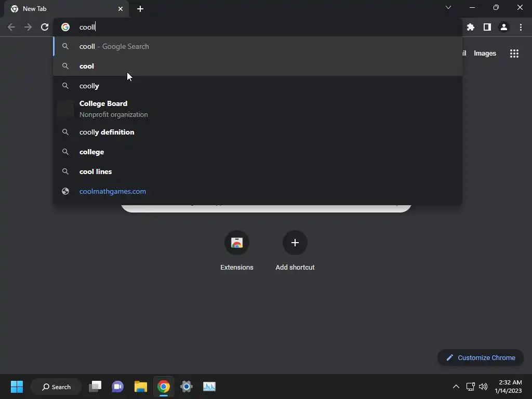Screen dimensions: 532x399
Task: Open the Teams Chat taskbar icon
Action: click(x=118, y=387)
